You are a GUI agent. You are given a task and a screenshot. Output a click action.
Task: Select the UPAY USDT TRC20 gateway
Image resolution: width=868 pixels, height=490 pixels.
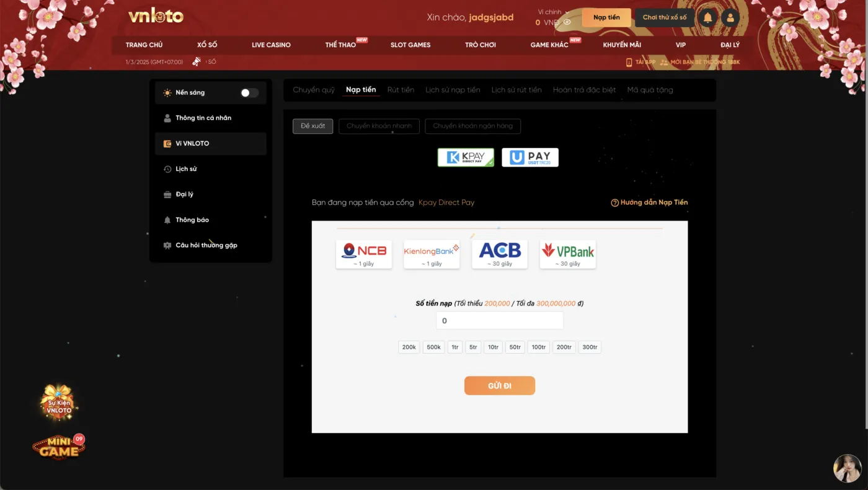click(x=530, y=157)
